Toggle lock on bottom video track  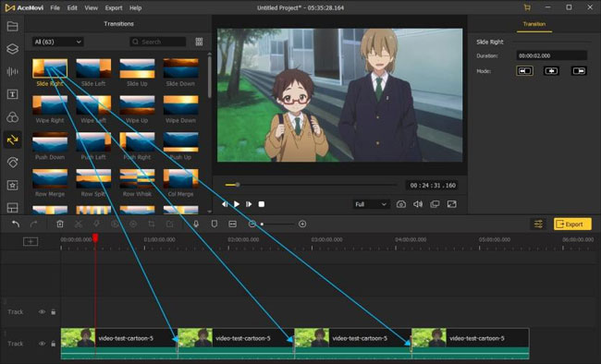(54, 344)
